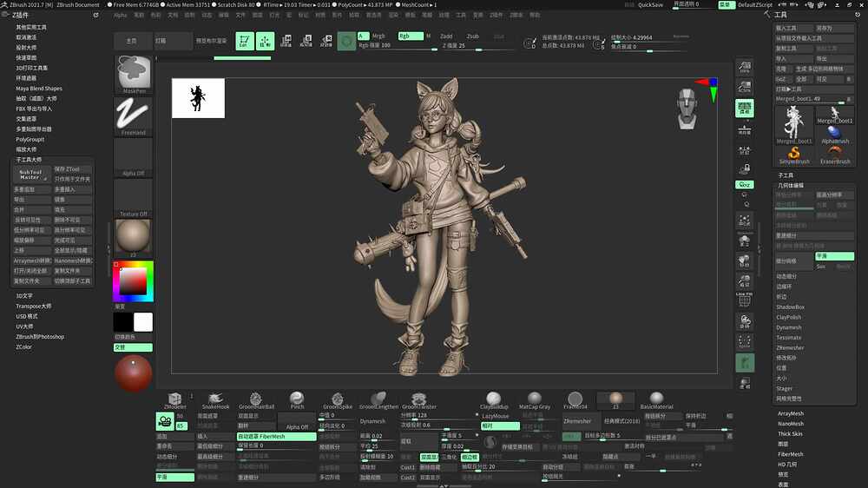
Task: Select the EraserBrush tool
Action: [x=835, y=155]
